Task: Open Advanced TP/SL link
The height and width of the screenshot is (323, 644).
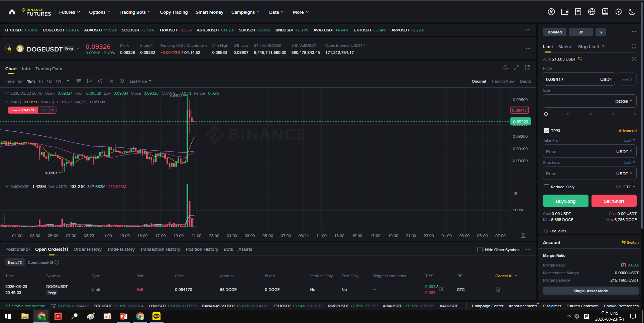Action: (627, 131)
